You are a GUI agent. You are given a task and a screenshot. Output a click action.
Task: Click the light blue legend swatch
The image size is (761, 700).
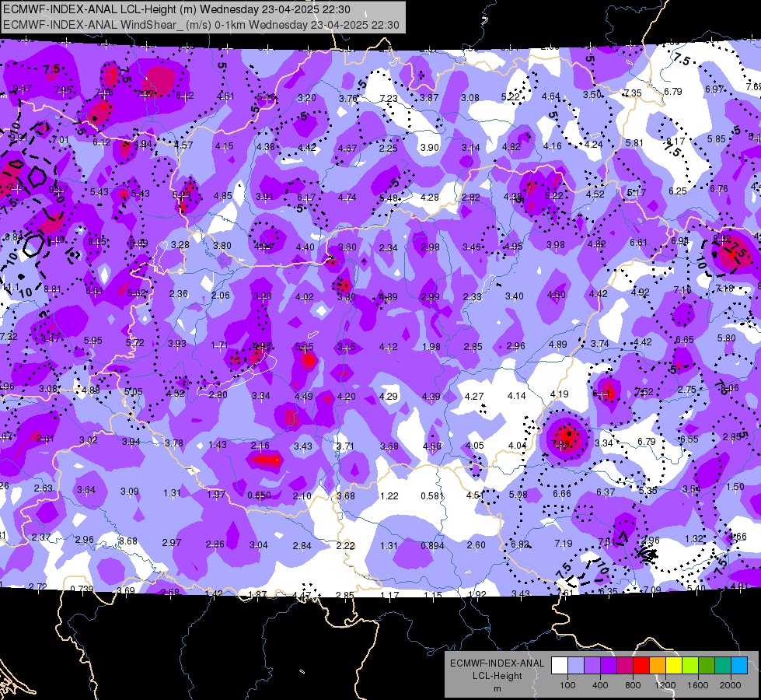coord(739,666)
